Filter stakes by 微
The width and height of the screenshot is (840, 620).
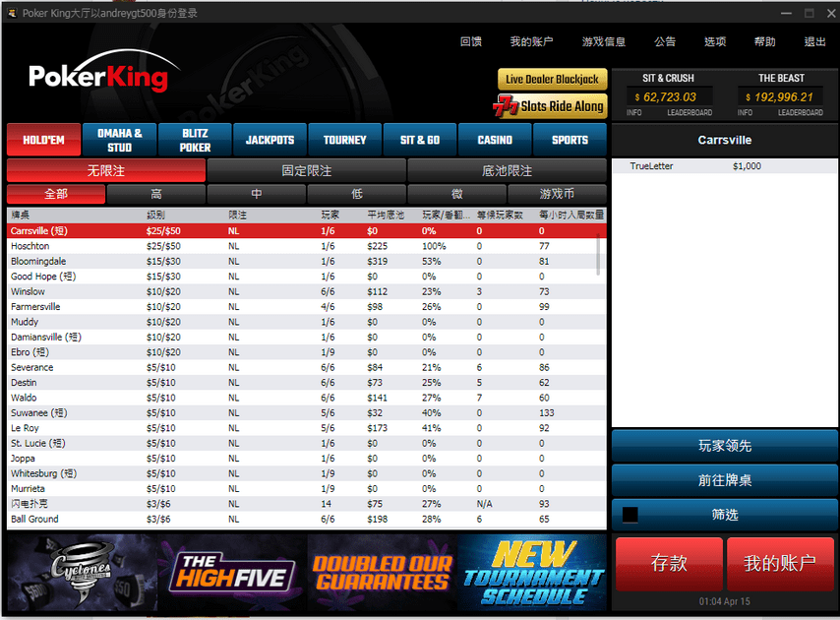pyautogui.click(x=457, y=194)
